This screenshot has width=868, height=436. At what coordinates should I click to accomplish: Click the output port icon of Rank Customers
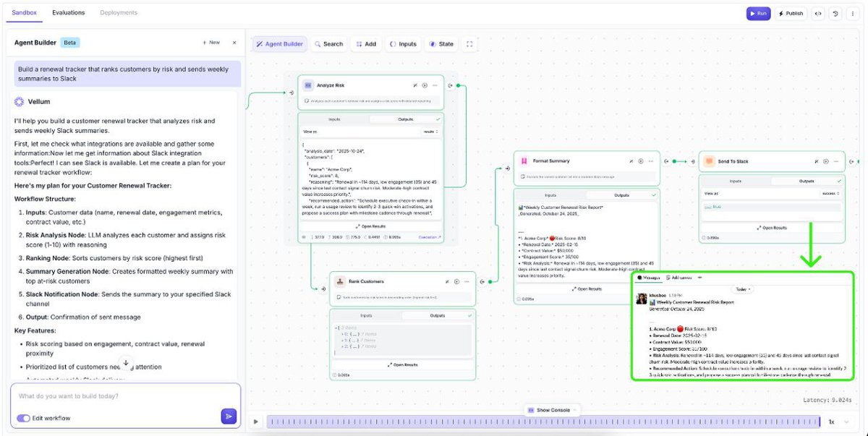click(x=482, y=281)
